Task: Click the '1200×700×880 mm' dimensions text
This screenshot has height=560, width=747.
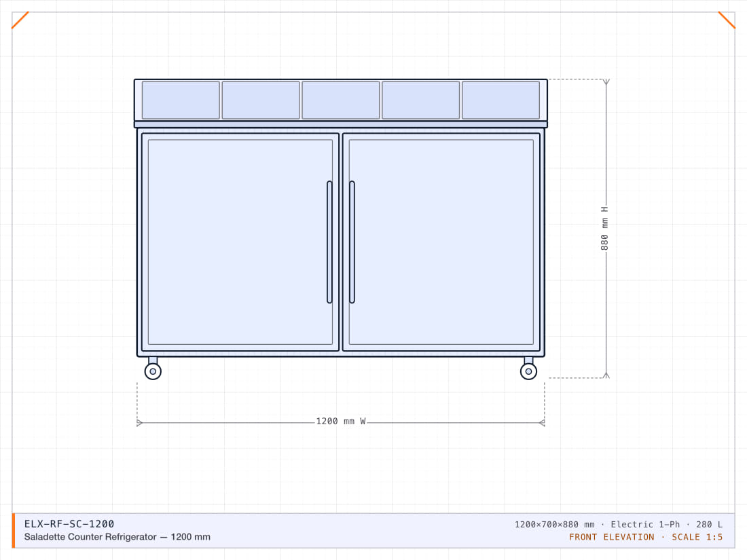Action: [x=555, y=524]
